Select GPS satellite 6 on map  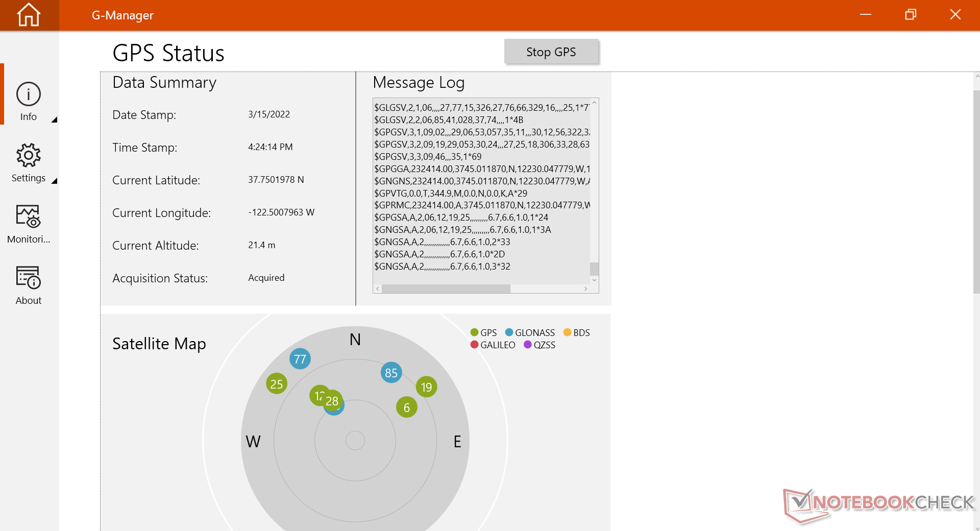[407, 407]
